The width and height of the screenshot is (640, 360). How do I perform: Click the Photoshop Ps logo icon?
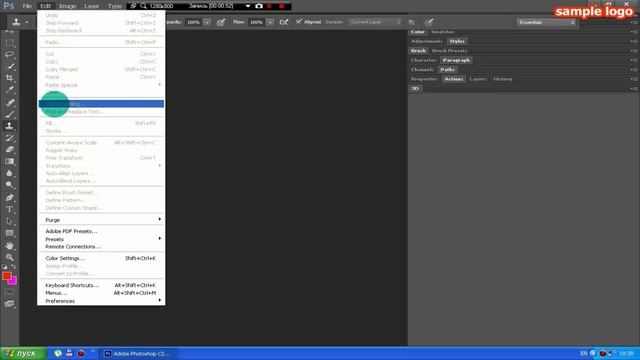[x=9, y=6]
